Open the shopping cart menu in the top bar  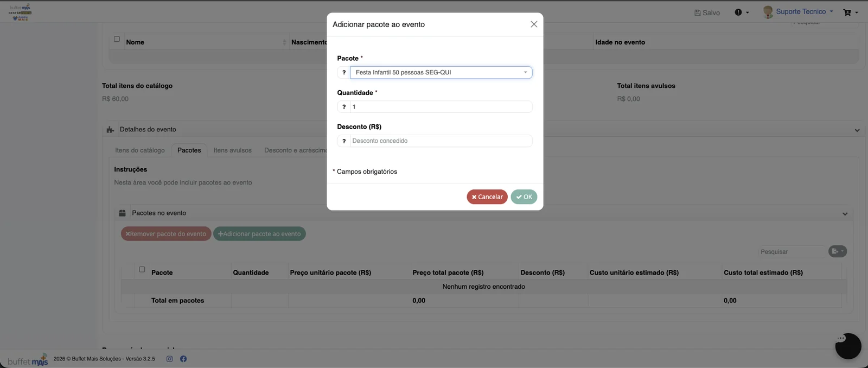pyautogui.click(x=850, y=12)
